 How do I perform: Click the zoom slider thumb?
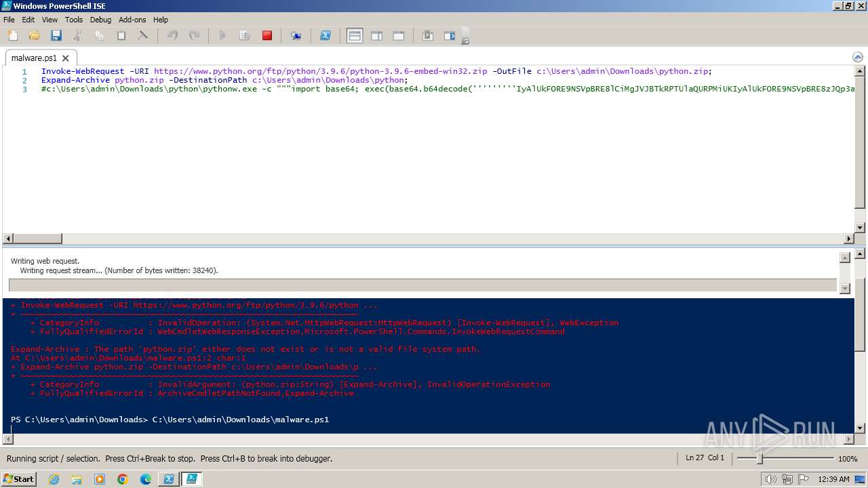pyautogui.click(x=759, y=459)
